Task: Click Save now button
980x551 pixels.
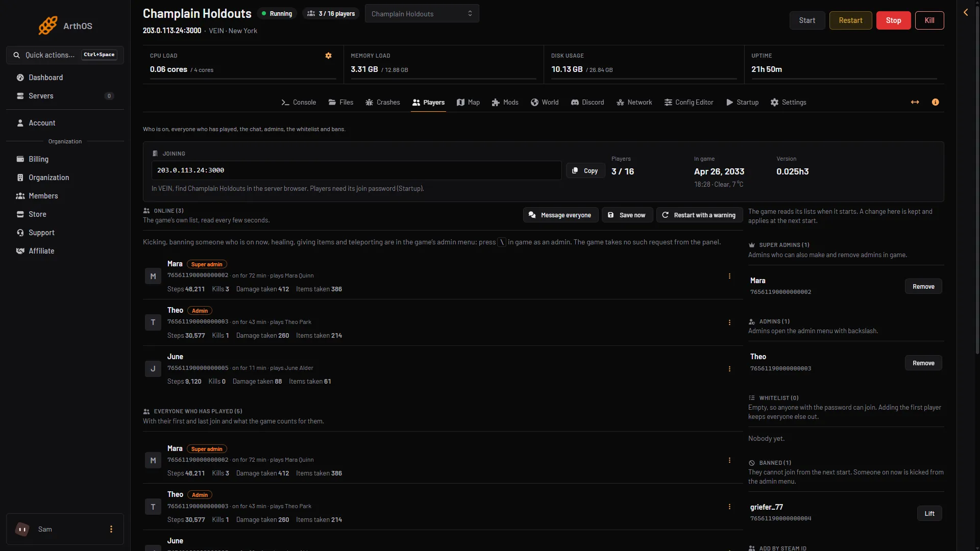Action: [627, 215]
